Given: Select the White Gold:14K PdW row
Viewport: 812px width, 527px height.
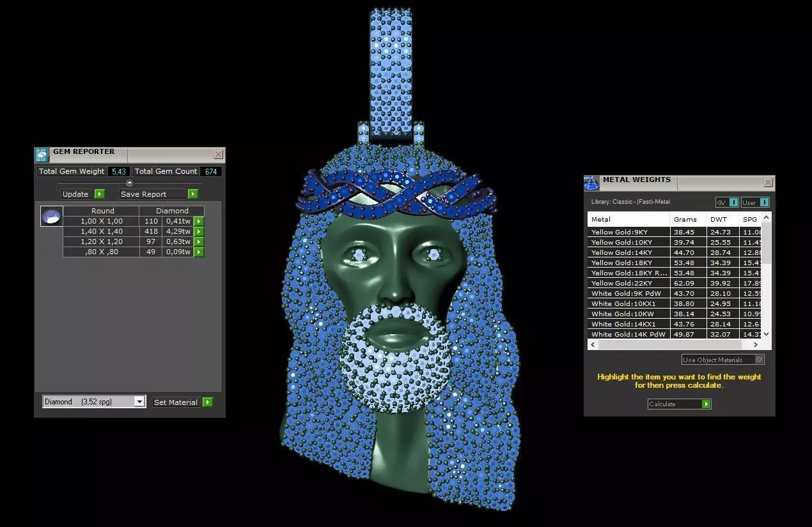Looking at the screenshot, I should pos(675,334).
